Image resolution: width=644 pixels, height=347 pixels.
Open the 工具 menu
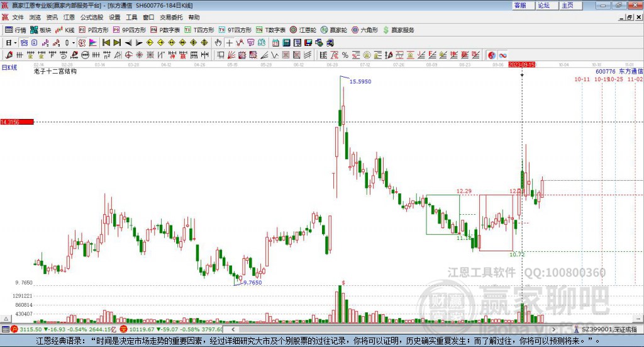pyautogui.click(x=131, y=17)
